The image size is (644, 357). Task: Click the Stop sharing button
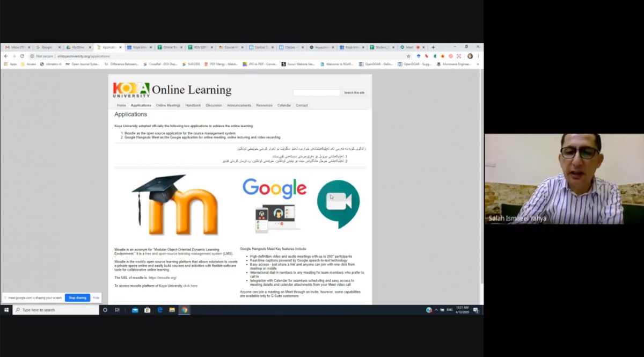(x=77, y=297)
